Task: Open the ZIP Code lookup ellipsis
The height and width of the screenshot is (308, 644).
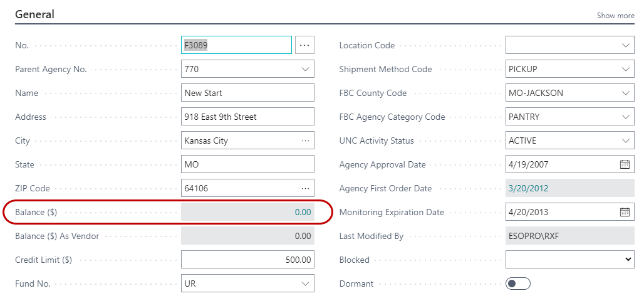Action: [x=305, y=188]
